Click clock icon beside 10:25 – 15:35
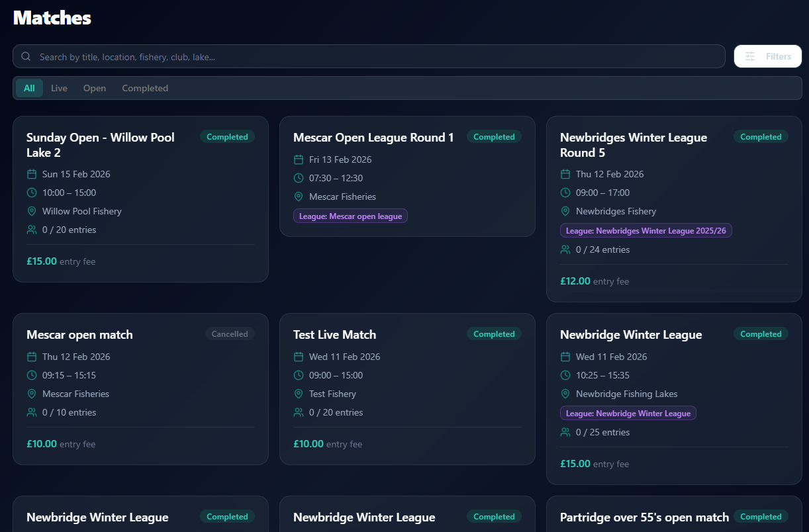Image resolution: width=809 pixels, height=532 pixels. [x=565, y=376]
